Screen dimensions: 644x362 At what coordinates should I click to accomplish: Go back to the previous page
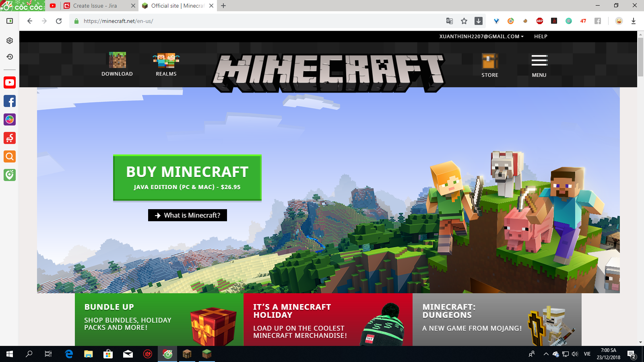[29, 21]
